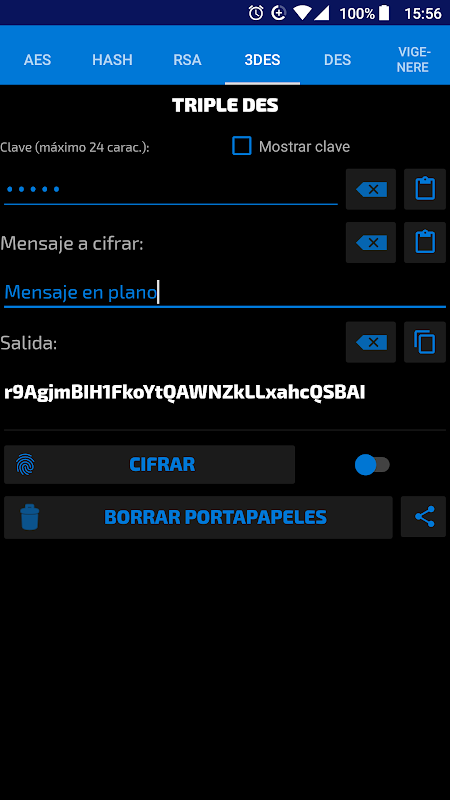Open the HASH tab
Viewport: 450px width, 800px height.
[x=112, y=60]
